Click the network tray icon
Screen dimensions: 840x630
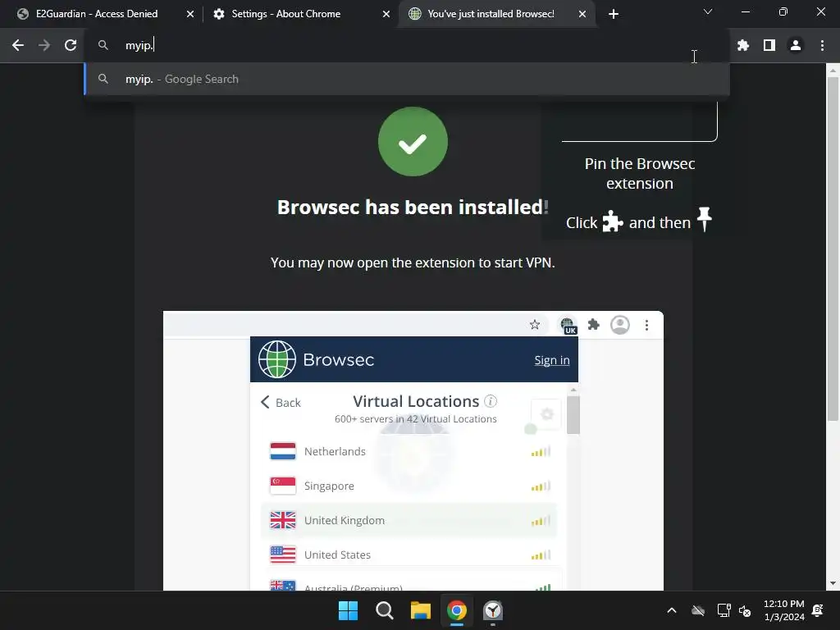tap(724, 610)
